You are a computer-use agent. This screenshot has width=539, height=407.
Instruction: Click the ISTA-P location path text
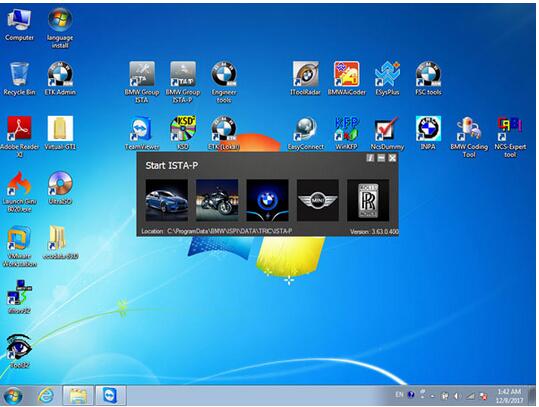[230, 231]
